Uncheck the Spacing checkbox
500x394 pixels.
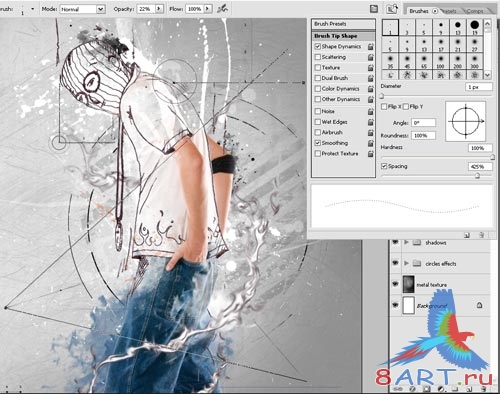pos(384,166)
